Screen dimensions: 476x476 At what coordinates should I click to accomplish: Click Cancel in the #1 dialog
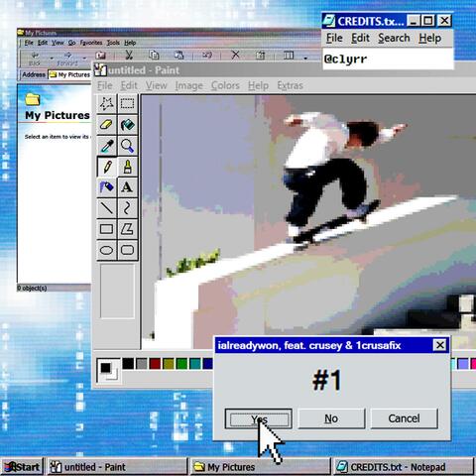404,418
